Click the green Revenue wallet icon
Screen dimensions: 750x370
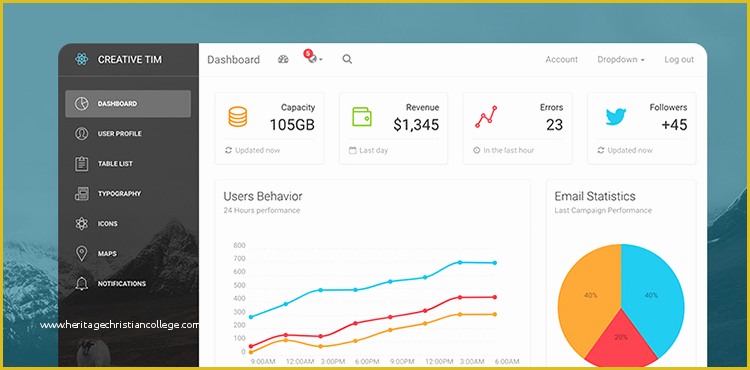[362, 117]
